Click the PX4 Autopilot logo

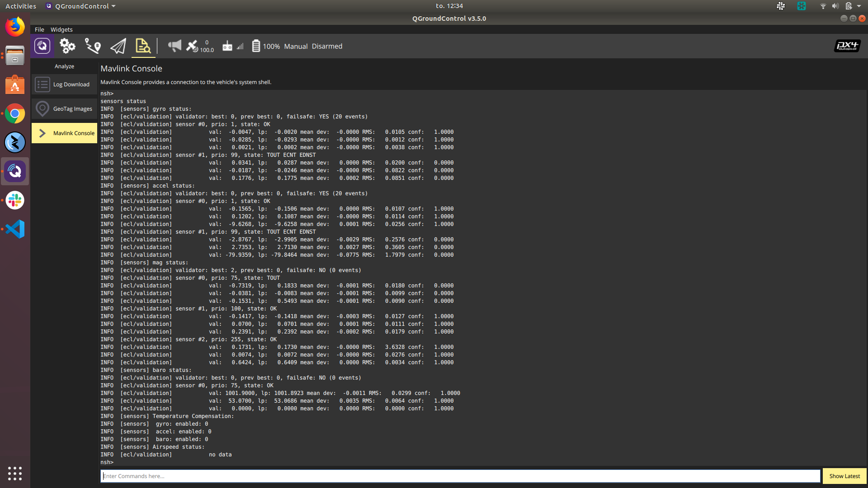pos(846,46)
